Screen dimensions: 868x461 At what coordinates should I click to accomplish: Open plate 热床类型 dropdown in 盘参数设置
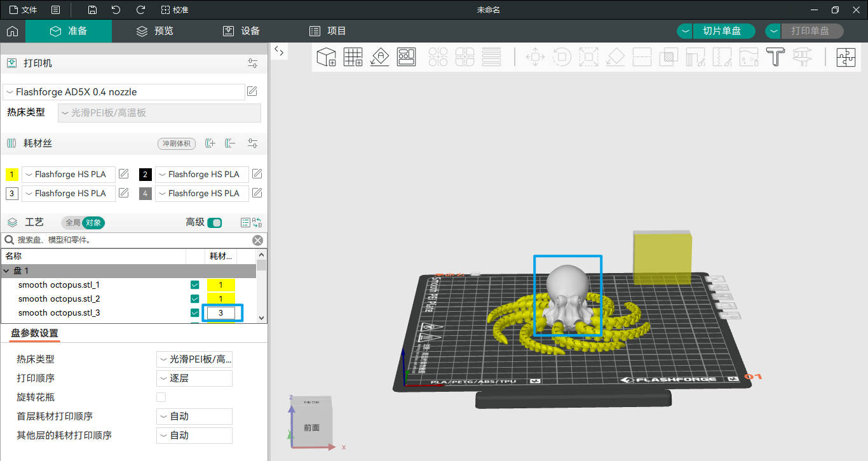[x=194, y=359]
